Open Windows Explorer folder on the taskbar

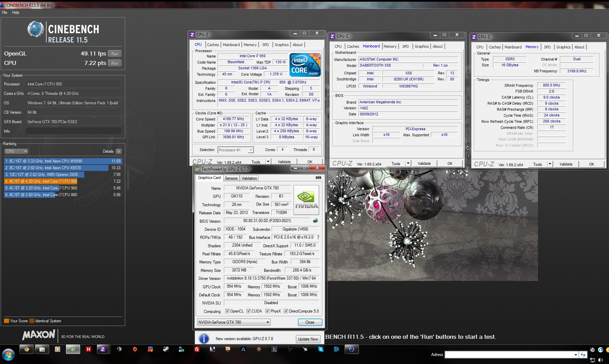point(42,350)
